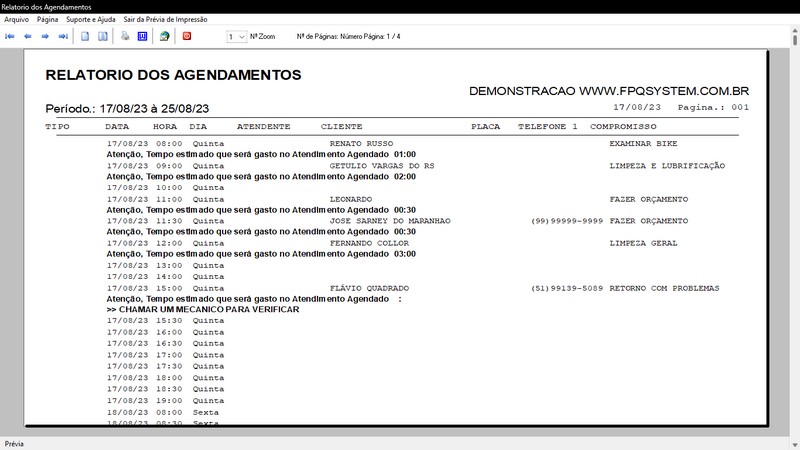Click the CHAMAR UM MECANICO PARA VERIFICAR note

pos(203,310)
